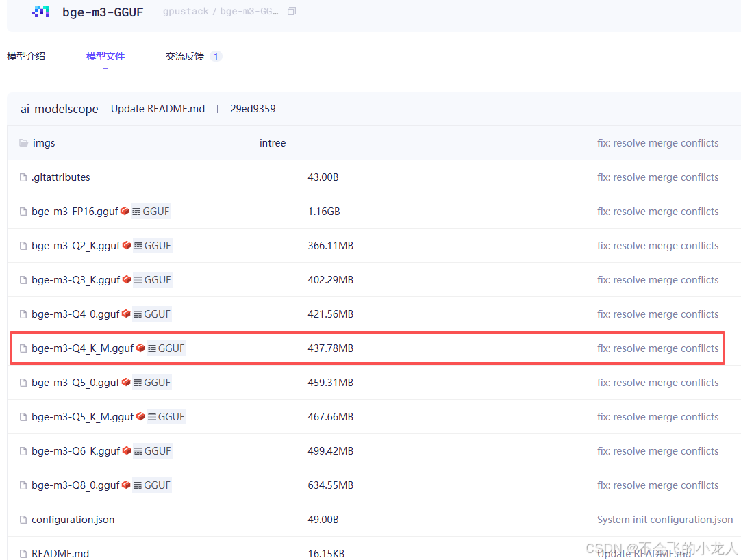Click the GGUF tag on bge-m3-Q5_K_M.gguf row
Viewport: 741px width, 560px height.
166,417
